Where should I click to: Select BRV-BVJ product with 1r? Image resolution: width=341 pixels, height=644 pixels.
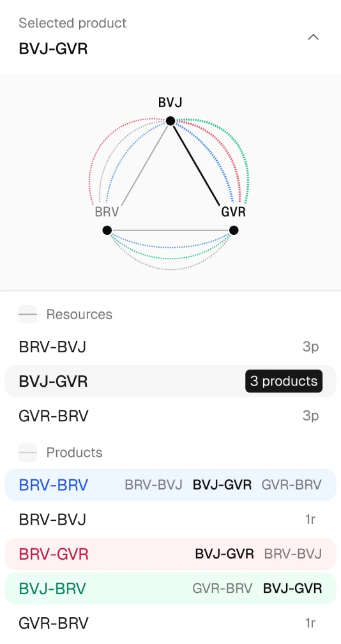(170, 519)
